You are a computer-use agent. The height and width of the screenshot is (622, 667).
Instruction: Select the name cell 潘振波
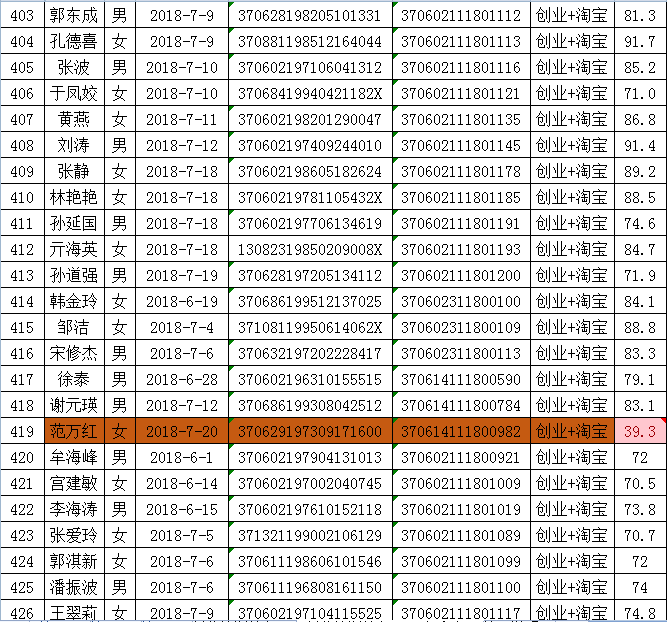pos(74,588)
